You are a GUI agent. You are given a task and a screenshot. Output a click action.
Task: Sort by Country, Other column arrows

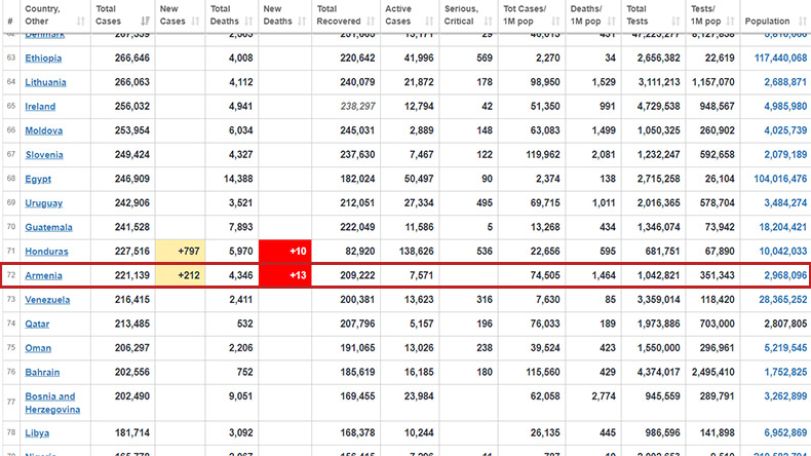[81, 21]
